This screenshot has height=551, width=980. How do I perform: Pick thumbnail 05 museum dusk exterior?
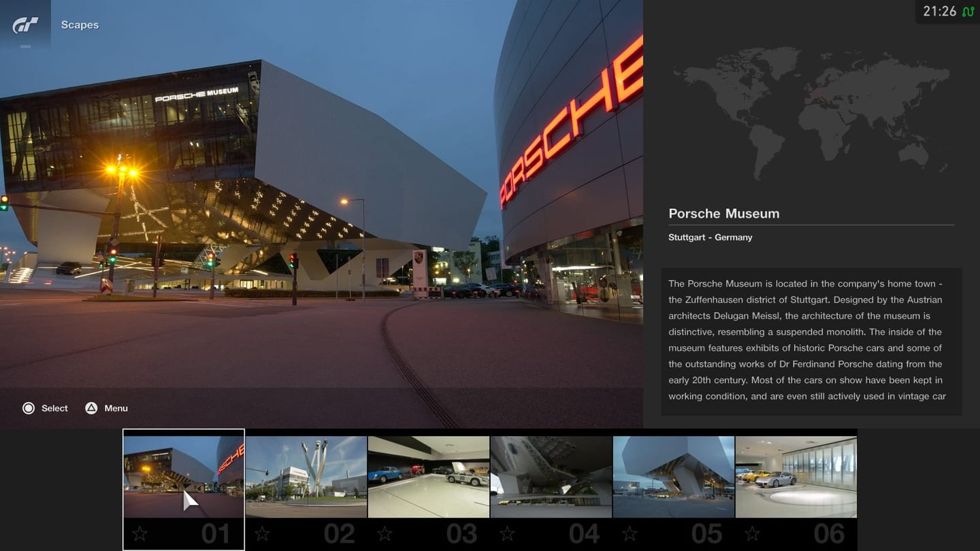pyautogui.click(x=674, y=477)
